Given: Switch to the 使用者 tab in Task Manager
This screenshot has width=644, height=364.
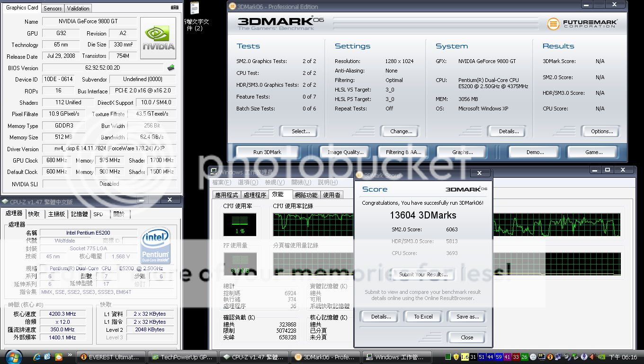Looking at the screenshot, I should (331, 195).
